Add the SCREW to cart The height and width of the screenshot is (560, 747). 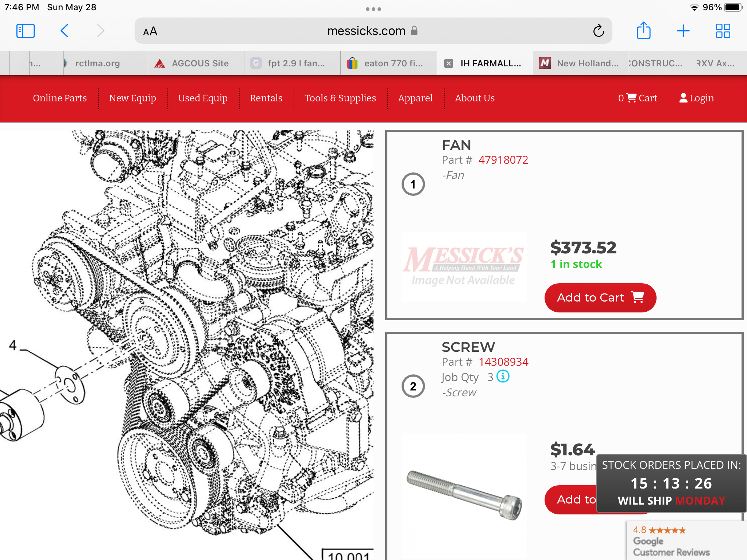point(571,499)
